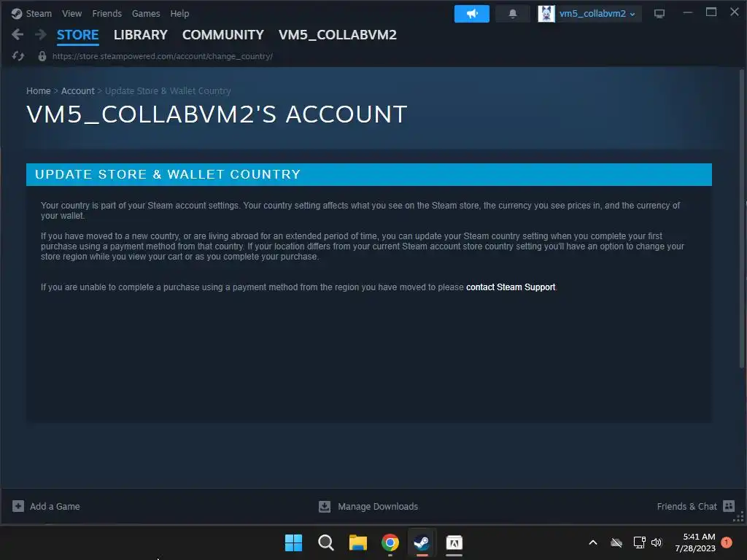747x560 pixels.
Task: Click the volume speaker tray icon
Action: click(x=657, y=542)
